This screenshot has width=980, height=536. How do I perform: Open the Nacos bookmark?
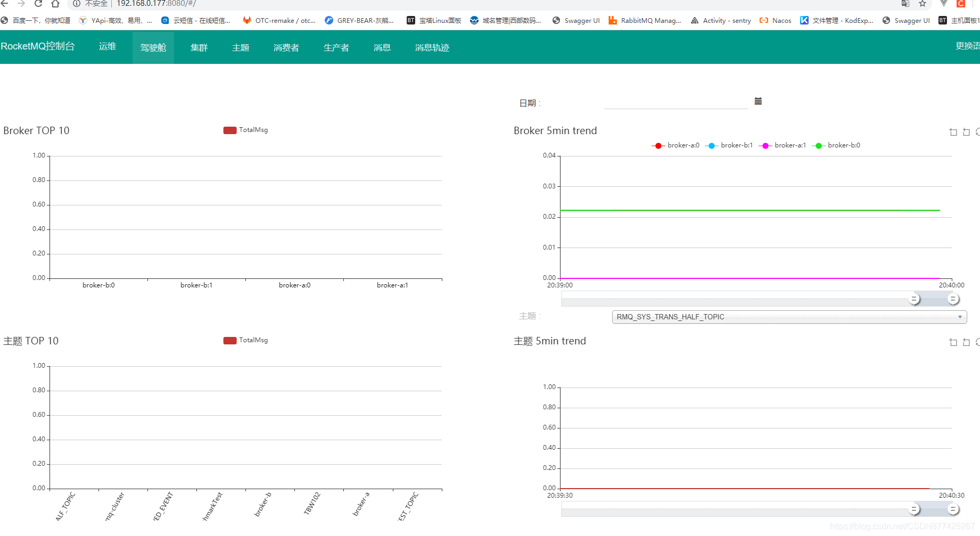776,21
